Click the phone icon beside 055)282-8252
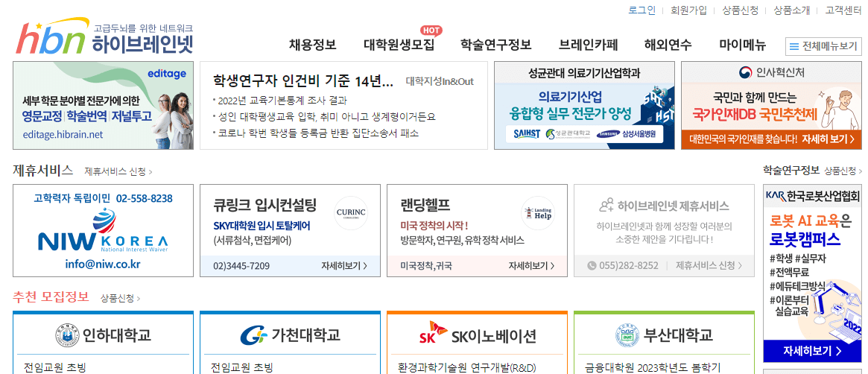868x374 pixels. pos(592,265)
